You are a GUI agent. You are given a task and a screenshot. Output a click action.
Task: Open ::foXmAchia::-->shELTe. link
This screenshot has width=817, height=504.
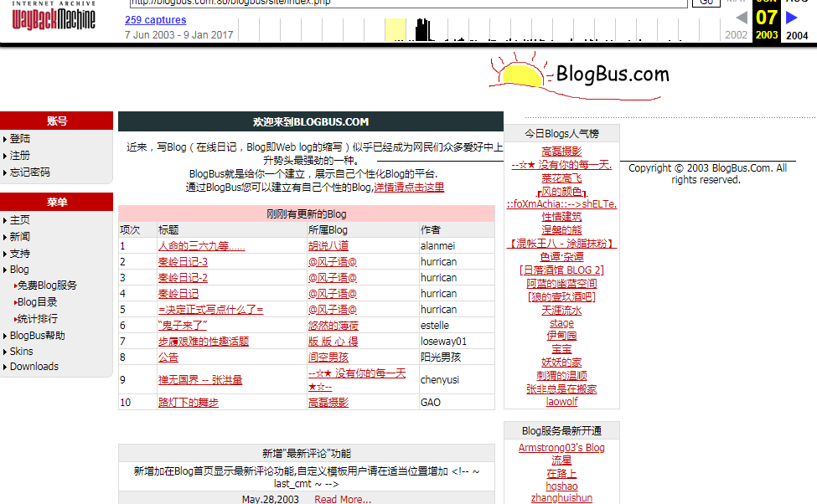click(561, 204)
